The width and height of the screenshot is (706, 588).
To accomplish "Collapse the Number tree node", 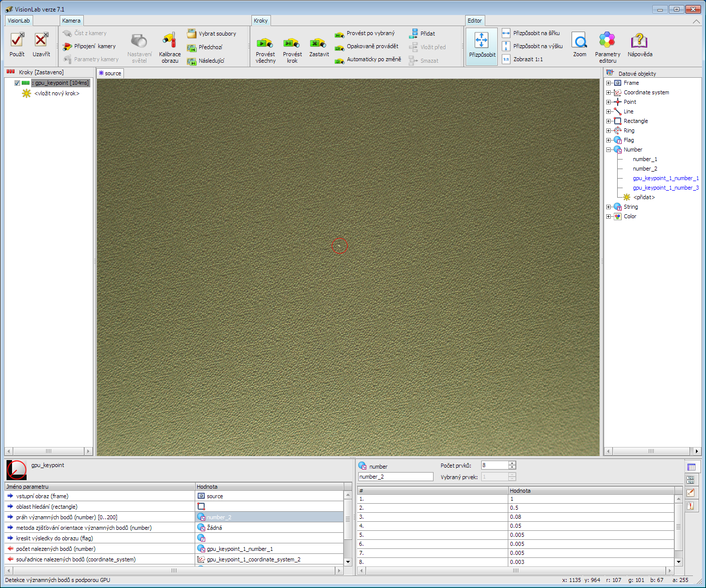I will point(609,150).
